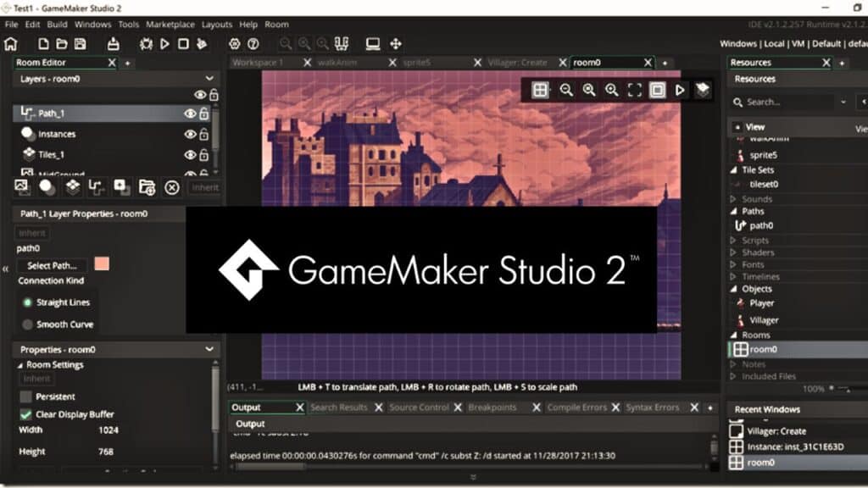
Task: Create a new tile layer icon
Action: point(73,187)
